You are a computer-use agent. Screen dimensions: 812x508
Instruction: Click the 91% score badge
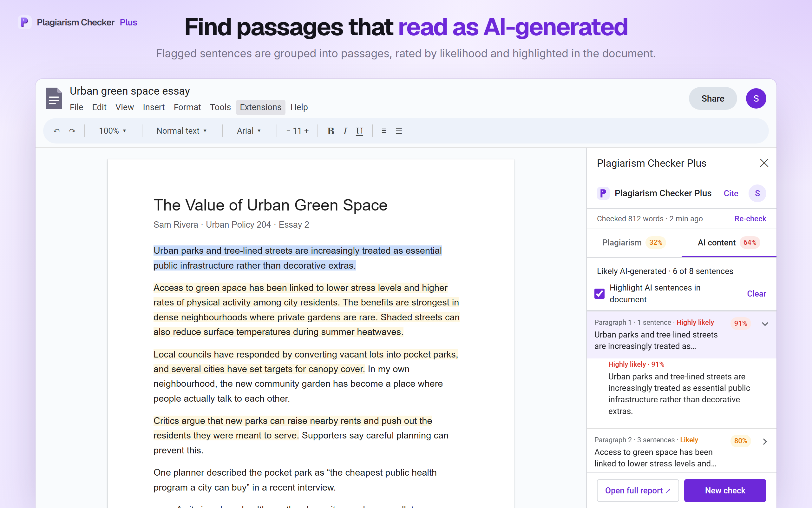coord(740,323)
